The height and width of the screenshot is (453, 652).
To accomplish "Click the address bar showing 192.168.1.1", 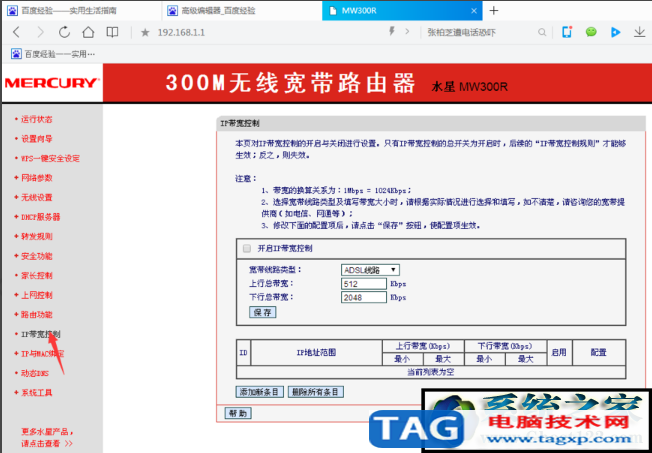I will click(181, 32).
